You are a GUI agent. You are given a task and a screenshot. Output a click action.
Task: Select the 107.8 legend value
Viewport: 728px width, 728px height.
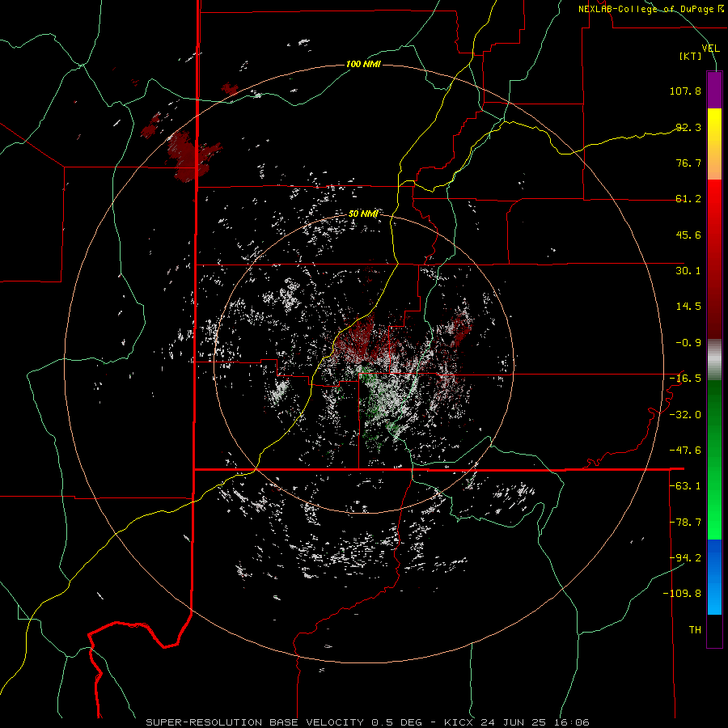coord(685,91)
